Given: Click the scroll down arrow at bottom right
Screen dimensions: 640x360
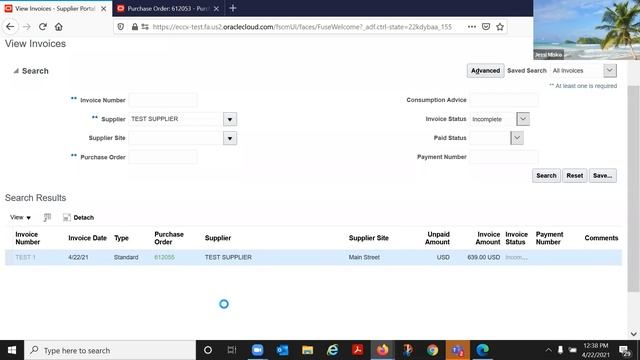Looking at the screenshot, I should click(633, 334).
